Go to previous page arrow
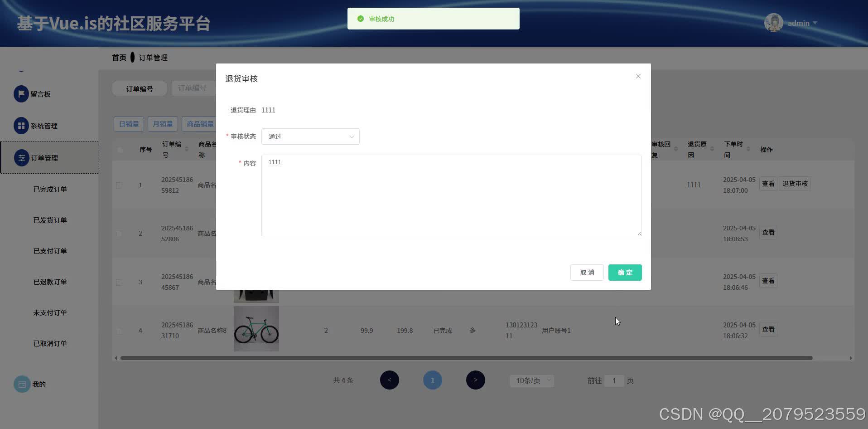The width and height of the screenshot is (868, 429). pos(390,380)
